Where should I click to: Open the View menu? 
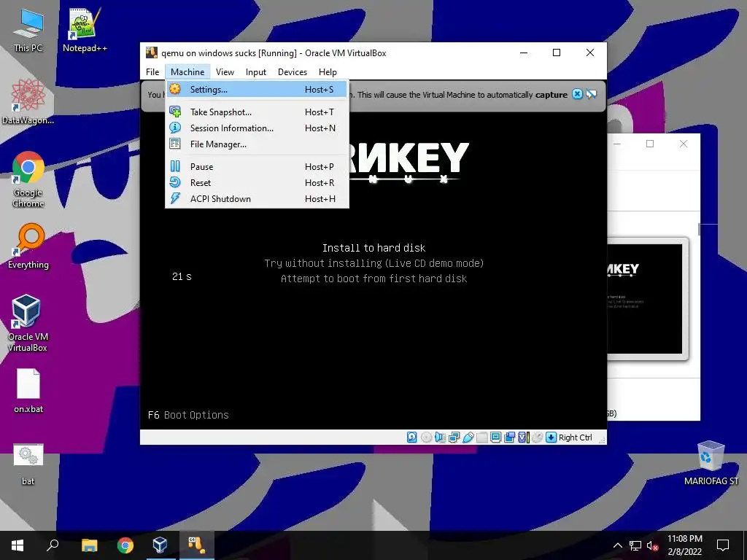pos(225,72)
